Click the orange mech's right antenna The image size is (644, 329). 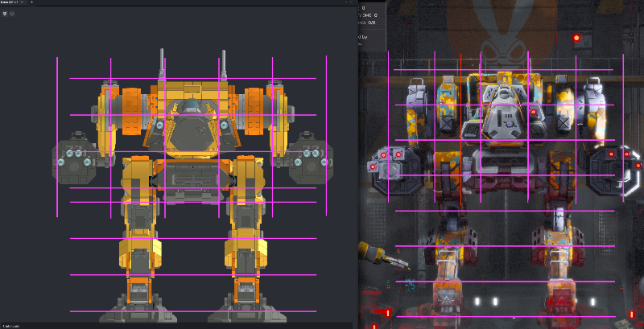219,64
